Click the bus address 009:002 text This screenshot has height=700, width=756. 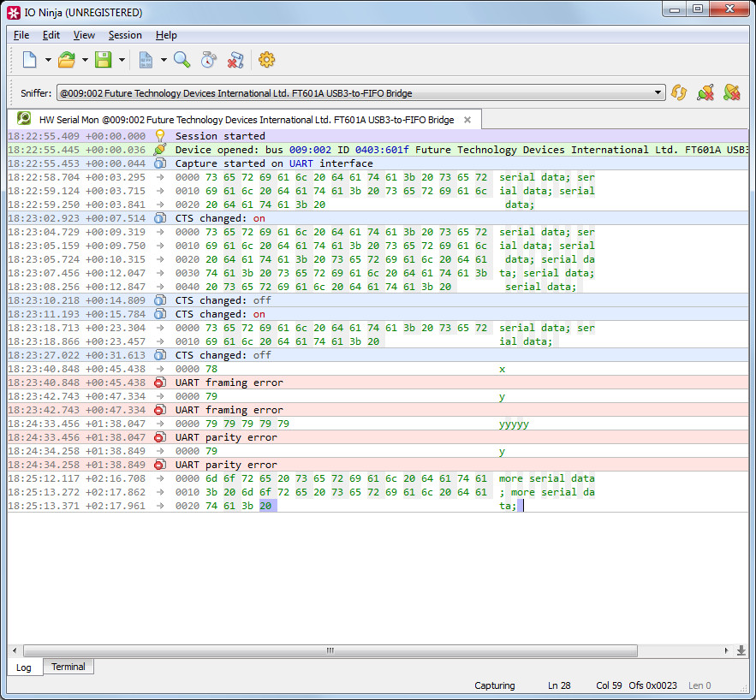(x=310, y=150)
